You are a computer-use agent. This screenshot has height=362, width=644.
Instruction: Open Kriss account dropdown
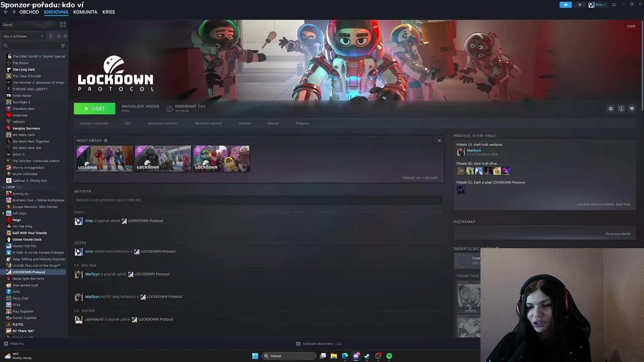tap(598, 5)
